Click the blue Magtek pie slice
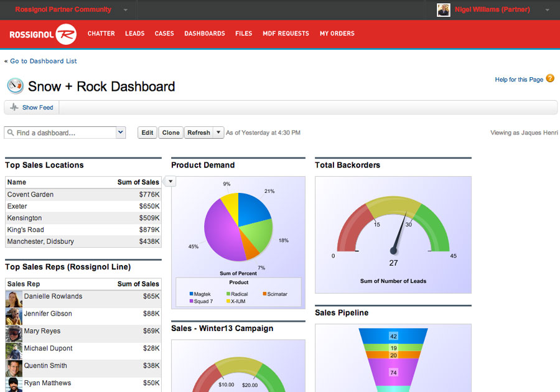560x392 pixels. coord(252,208)
